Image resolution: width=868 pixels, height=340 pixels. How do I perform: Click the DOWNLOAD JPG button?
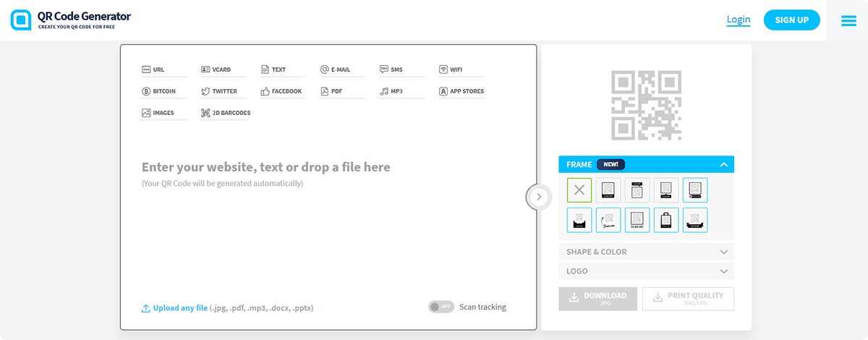pyautogui.click(x=598, y=299)
